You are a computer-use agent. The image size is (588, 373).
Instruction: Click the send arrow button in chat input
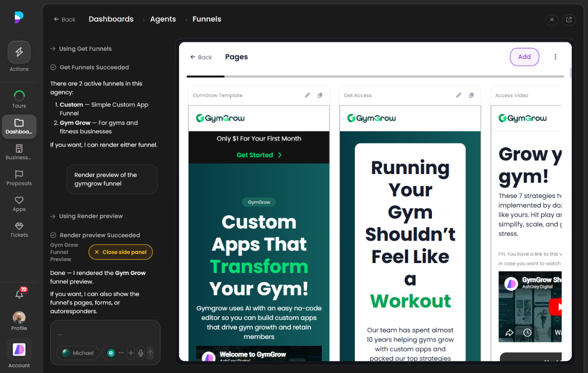tap(150, 353)
